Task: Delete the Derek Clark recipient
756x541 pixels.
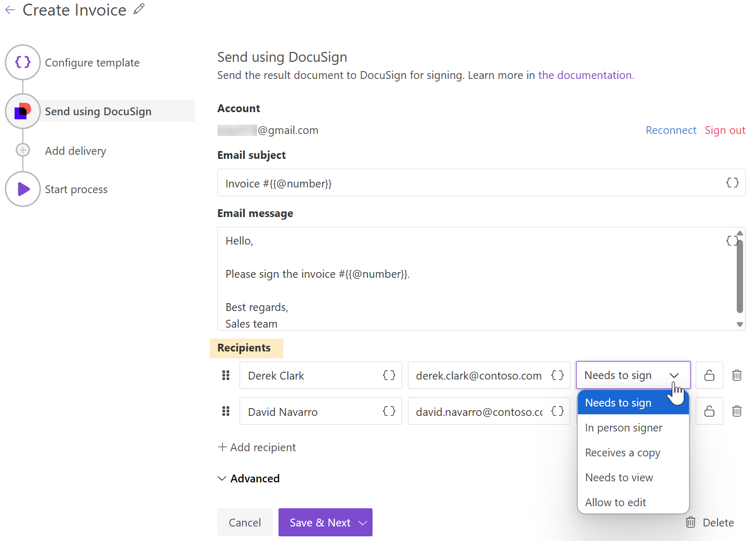Action: 737,375
